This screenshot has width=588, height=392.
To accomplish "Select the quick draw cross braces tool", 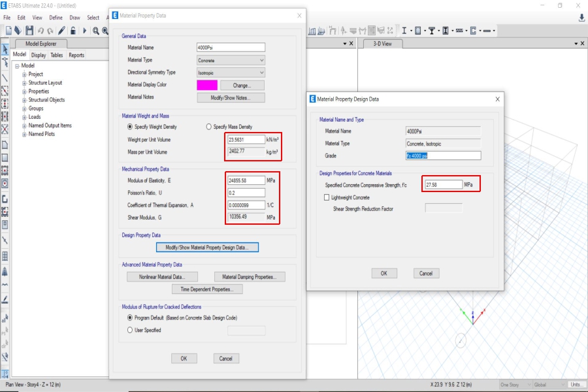I will coord(5,129).
